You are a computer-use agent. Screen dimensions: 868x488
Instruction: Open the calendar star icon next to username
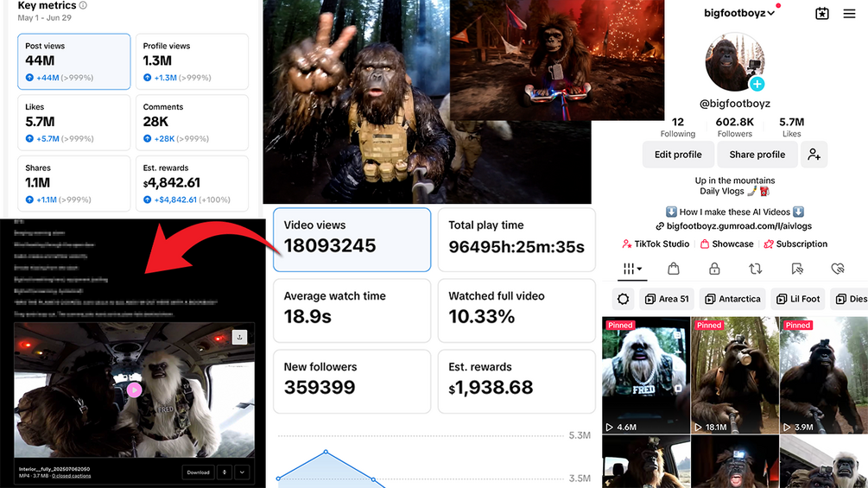click(x=822, y=13)
